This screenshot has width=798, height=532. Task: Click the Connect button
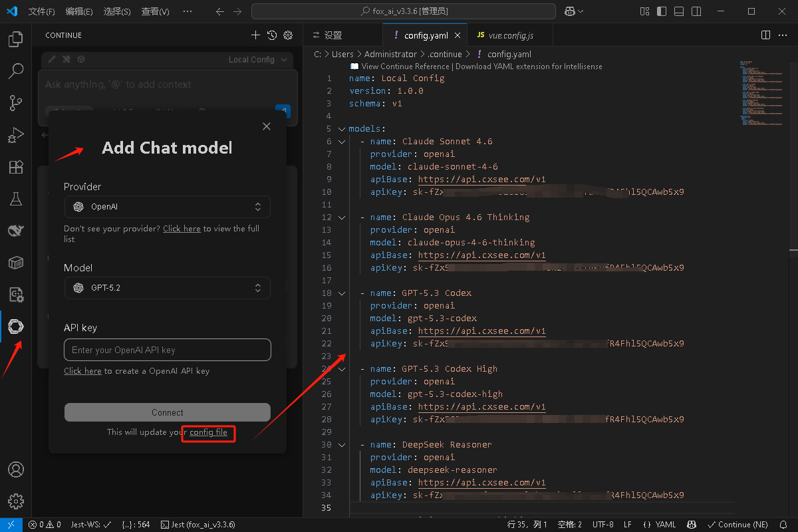(x=167, y=412)
